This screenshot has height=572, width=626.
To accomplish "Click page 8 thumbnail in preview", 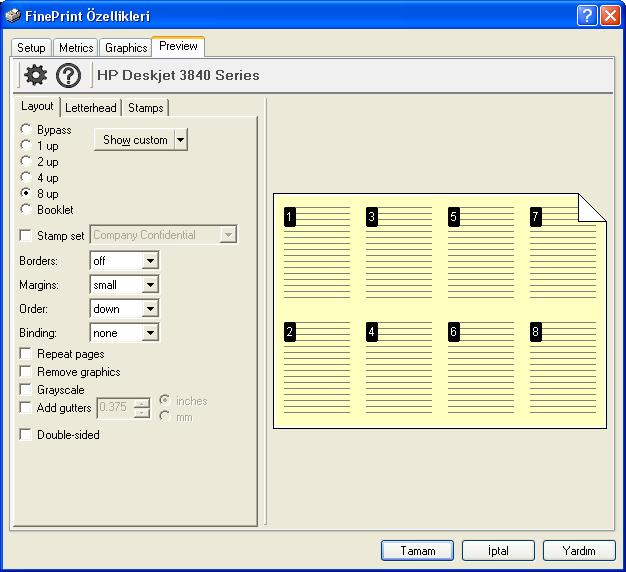I will click(563, 367).
